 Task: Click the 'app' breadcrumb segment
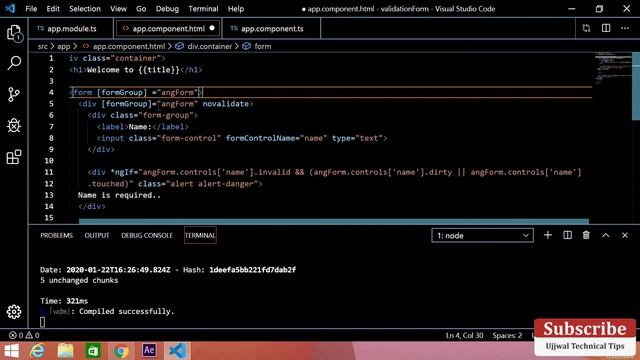coord(63,47)
